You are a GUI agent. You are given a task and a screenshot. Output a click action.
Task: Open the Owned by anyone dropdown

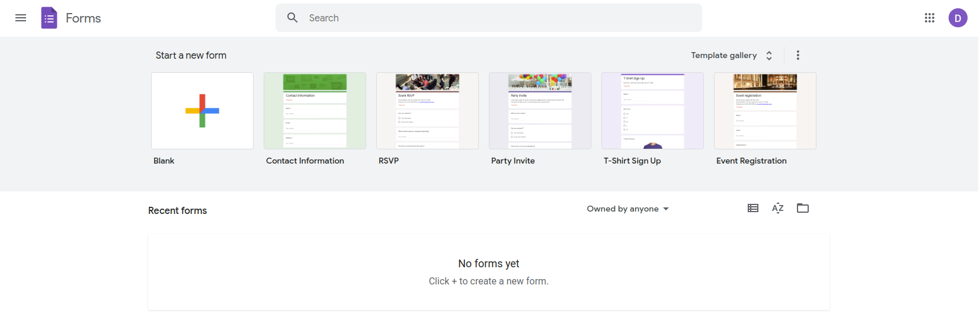(x=627, y=209)
